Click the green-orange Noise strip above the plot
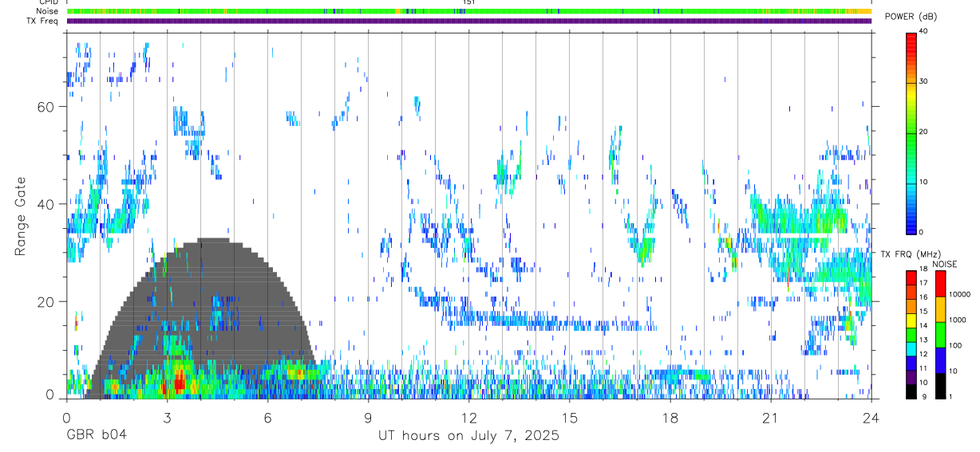 click(469, 11)
